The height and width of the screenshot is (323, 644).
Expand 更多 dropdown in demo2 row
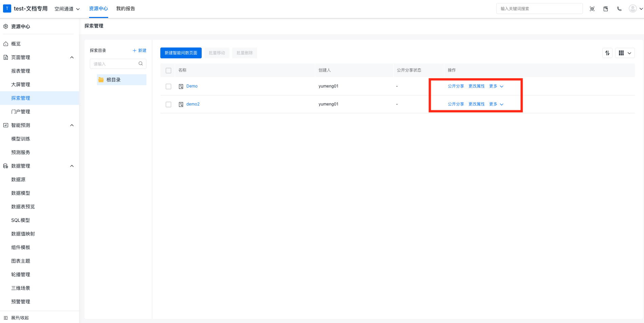496,104
